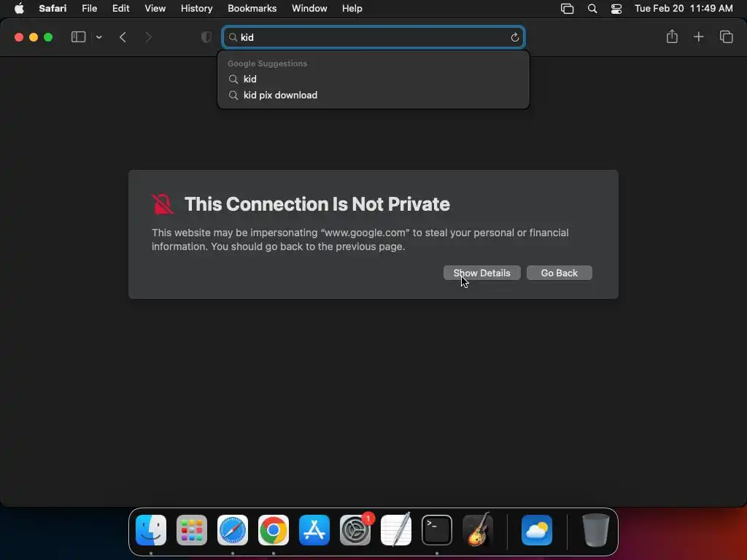Click the date and time display

coord(684,8)
